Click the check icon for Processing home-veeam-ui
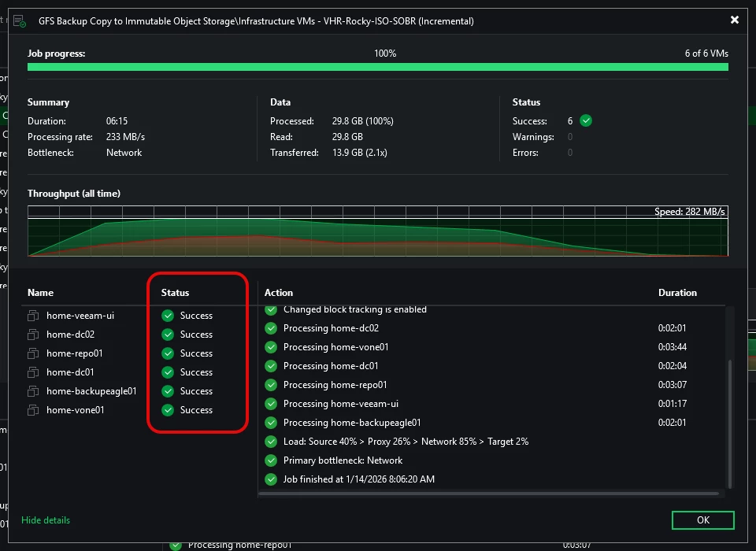Image resolution: width=756 pixels, height=551 pixels. [x=271, y=404]
